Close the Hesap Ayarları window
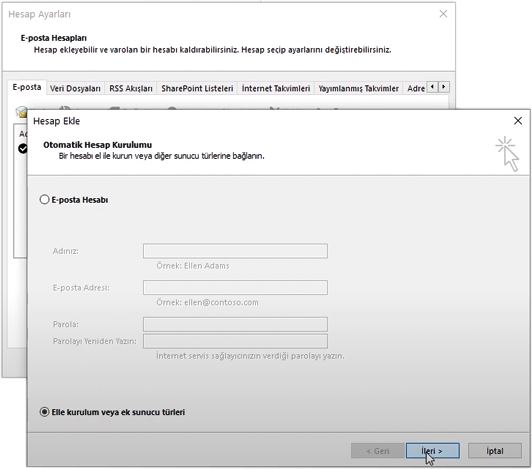Viewport: 532px width, 469px height. click(x=443, y=14)
